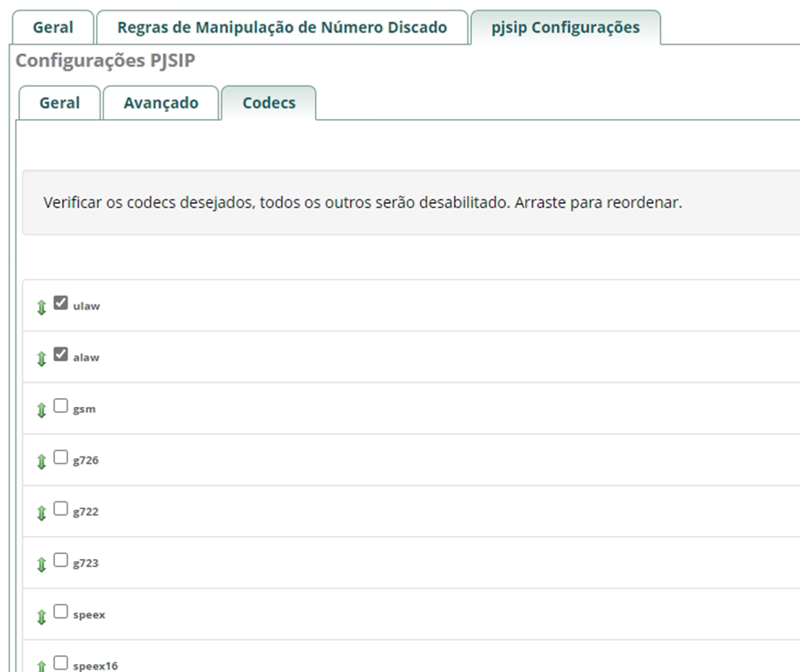
Task: Open the top-level Geral tab
Action: tap(53, 27)
